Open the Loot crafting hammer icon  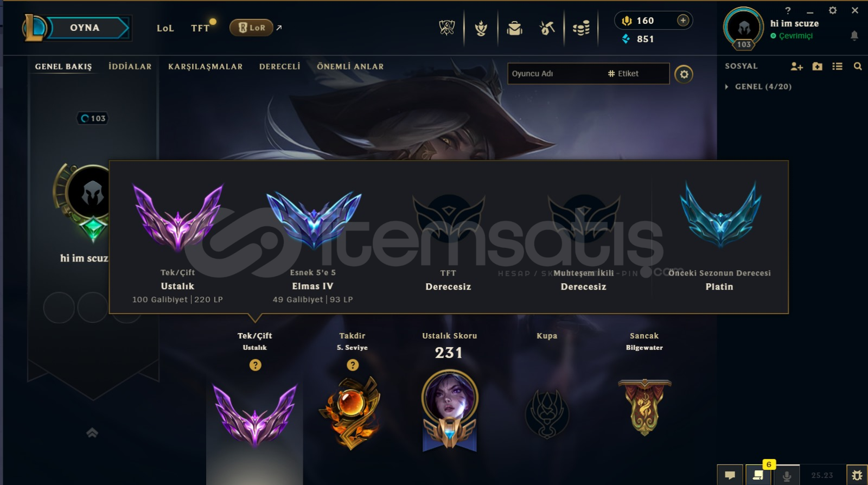coord(547,28)
